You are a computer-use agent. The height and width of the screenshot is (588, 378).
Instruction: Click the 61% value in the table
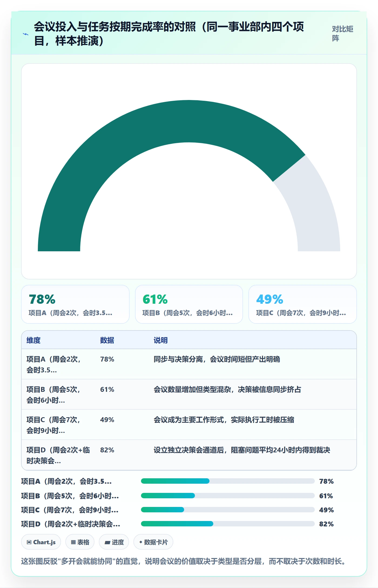(x=107, y=389)
